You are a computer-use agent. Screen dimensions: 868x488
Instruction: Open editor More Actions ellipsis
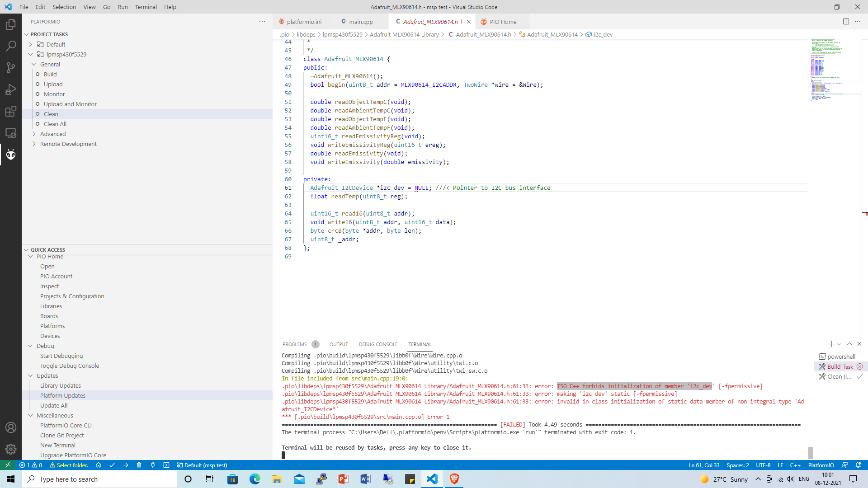click(858, 21)
